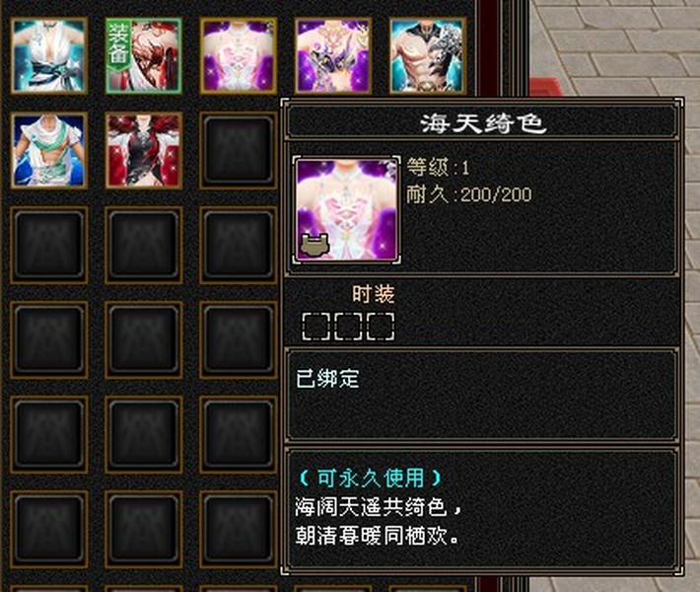Click the 已绑定 bound status text

click(327, 379)
